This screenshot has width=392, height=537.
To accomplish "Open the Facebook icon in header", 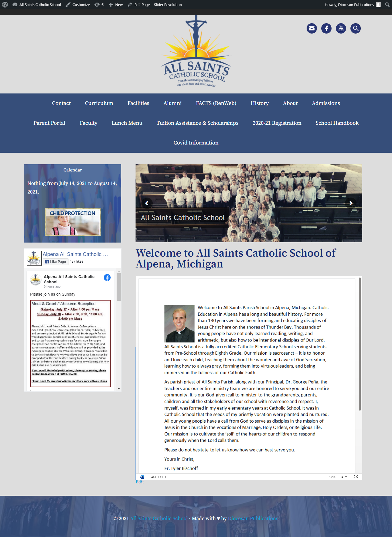I will (x=326, y=28).
